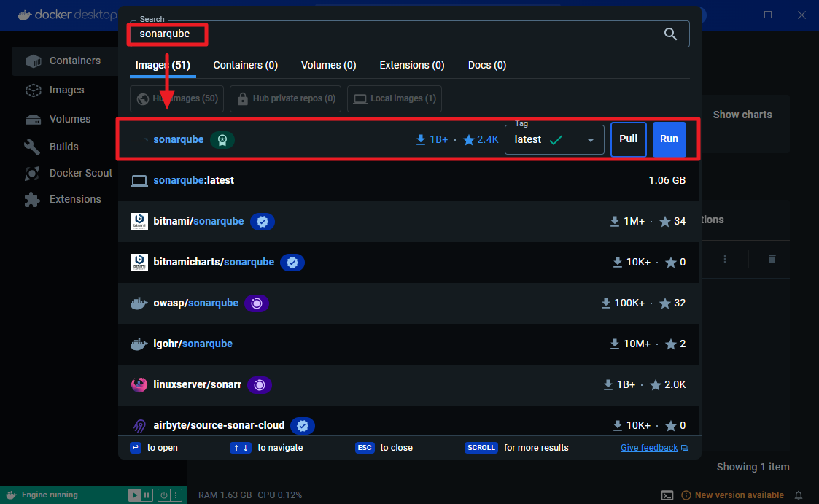The image size is (819, 504).
Task: Click the bitnami logo for bitnamicharts/sonarqube
Action: pos(139,262)
